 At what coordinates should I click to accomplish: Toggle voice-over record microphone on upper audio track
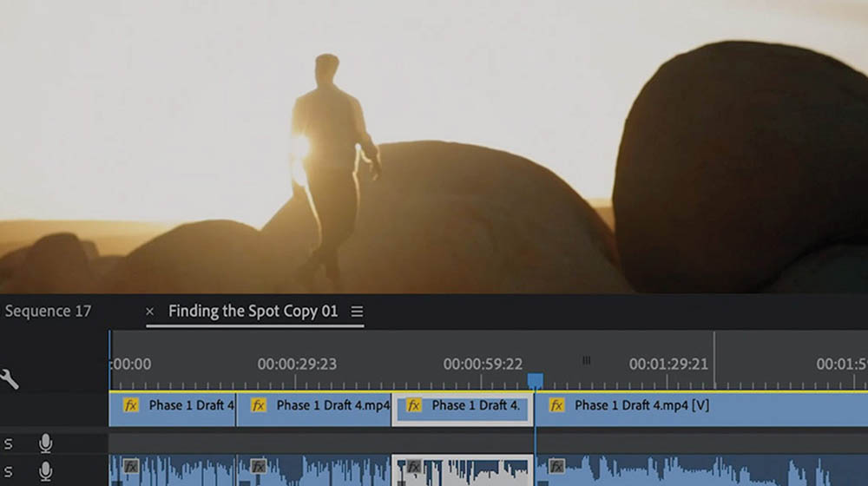tap(45, 443)
